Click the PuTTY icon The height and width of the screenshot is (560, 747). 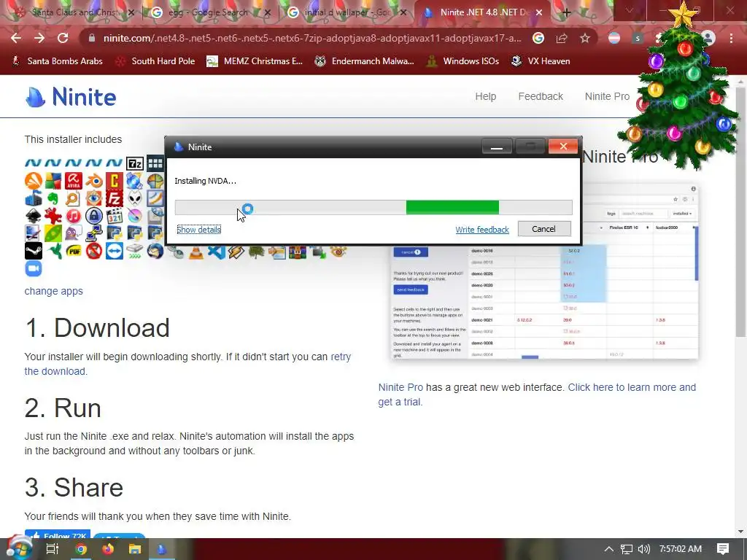[94, 233]
